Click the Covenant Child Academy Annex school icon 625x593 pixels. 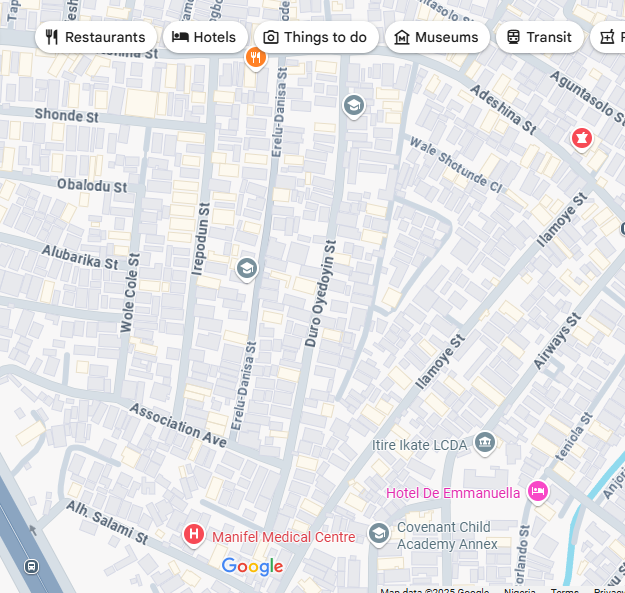379,534
